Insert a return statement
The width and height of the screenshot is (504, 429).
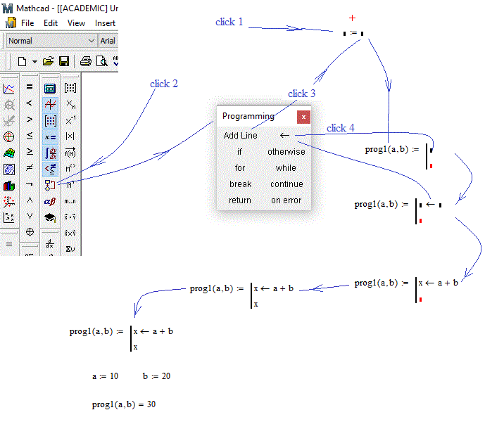(x=240, y=200)
